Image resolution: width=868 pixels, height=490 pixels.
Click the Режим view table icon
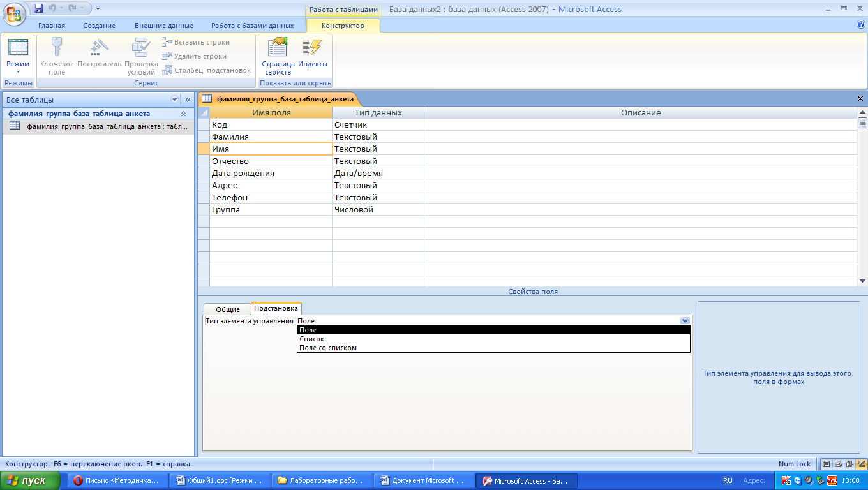tap(18, 47)
